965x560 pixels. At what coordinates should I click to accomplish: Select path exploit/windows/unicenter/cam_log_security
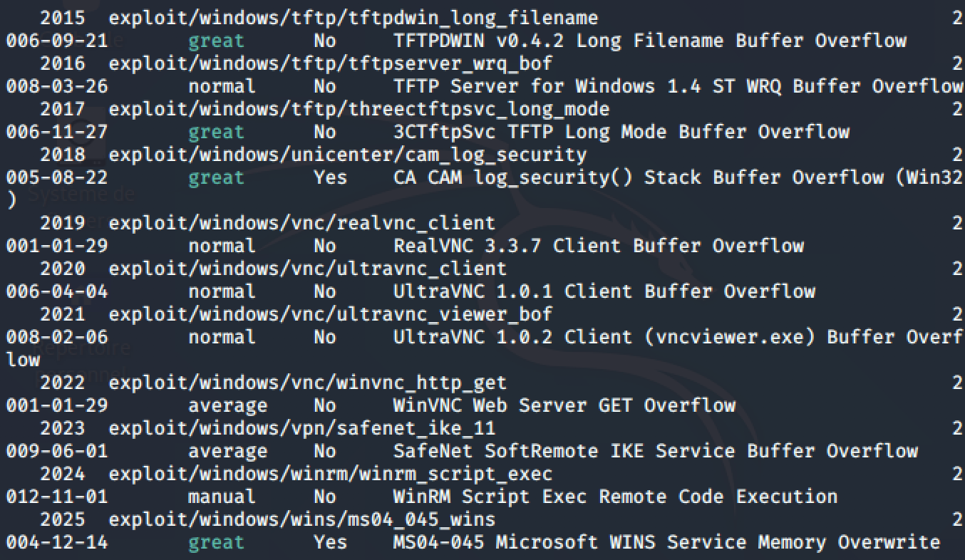(348, 155)
